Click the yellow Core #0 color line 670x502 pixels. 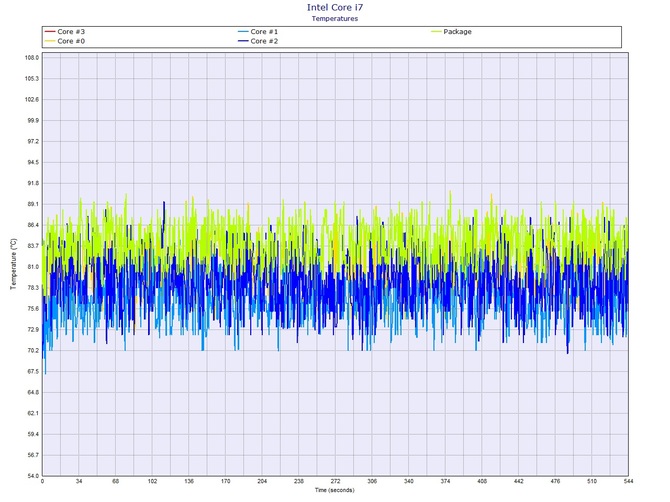(x=50, y=41)
